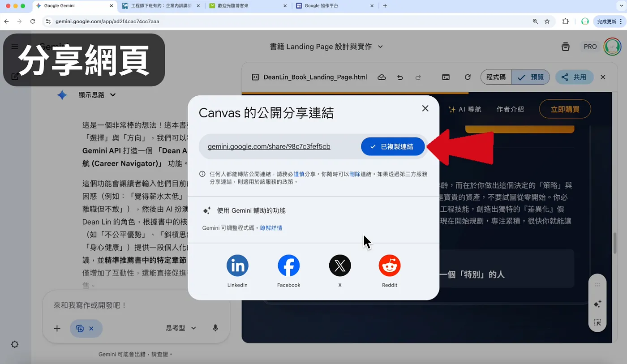Click the PRO badge in header
The height and width of the screenshot is (364, 627).
tap(590, 47)
